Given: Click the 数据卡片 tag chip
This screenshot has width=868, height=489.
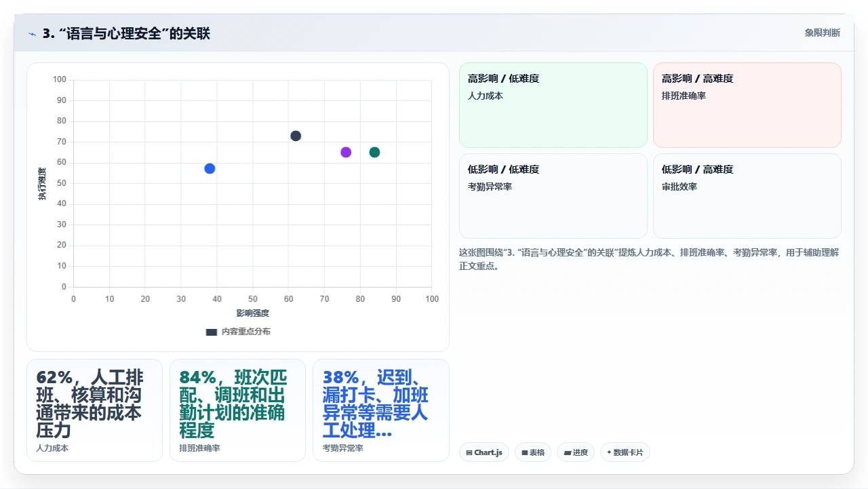Looking at the screenshot, I should point(625,452).
